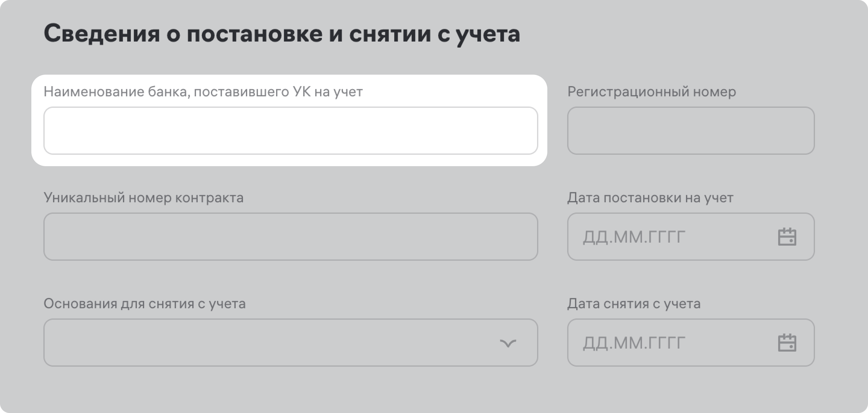
Task: Focus the Наименование банка input field
Action: pyautogui.click(x=291, y=131)
